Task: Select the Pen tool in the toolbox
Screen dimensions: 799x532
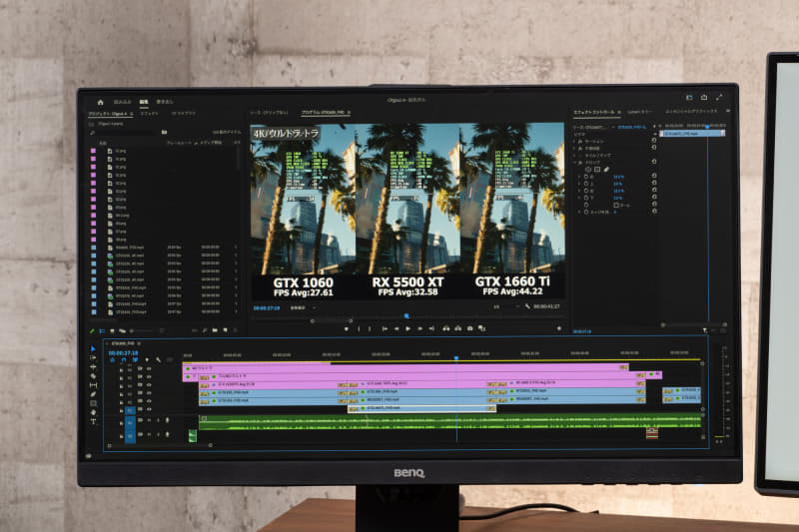Action: click(93, 394)
